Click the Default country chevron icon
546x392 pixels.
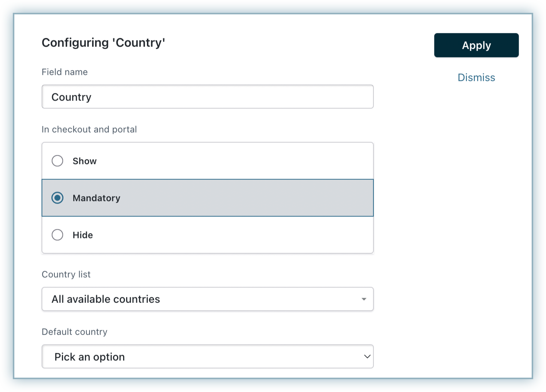tap(367, 357)
